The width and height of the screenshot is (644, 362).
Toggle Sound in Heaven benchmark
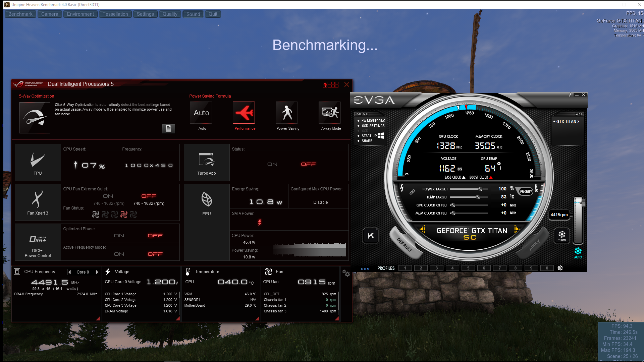[193, 14]
